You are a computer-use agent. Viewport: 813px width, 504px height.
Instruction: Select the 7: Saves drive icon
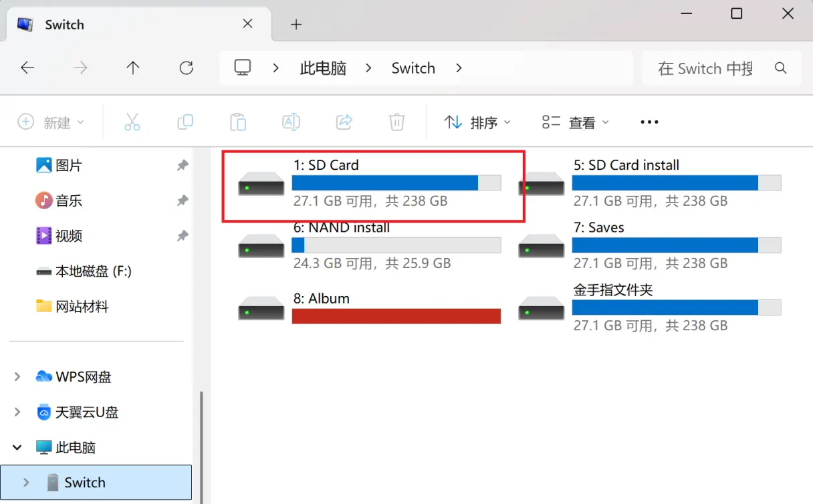542,246
